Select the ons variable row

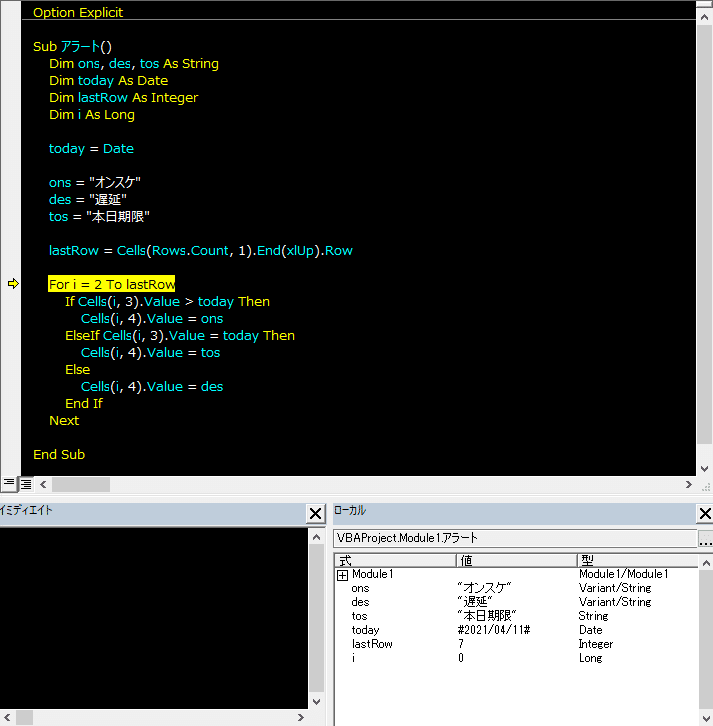[x=516, y=588]
